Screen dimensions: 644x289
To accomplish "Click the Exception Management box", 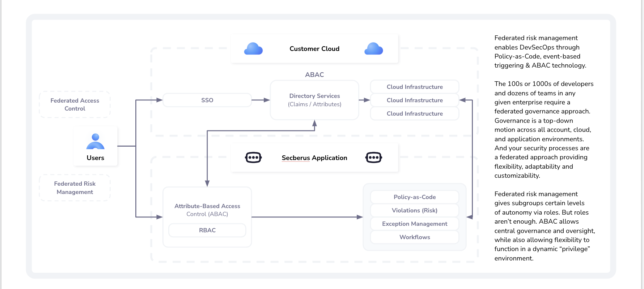I will coord(415,224).
